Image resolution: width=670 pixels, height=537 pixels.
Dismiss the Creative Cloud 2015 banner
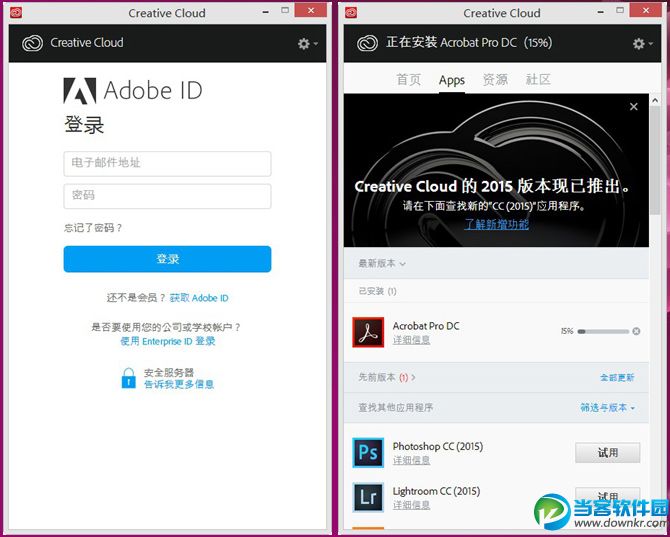click(x=634, y=106)
